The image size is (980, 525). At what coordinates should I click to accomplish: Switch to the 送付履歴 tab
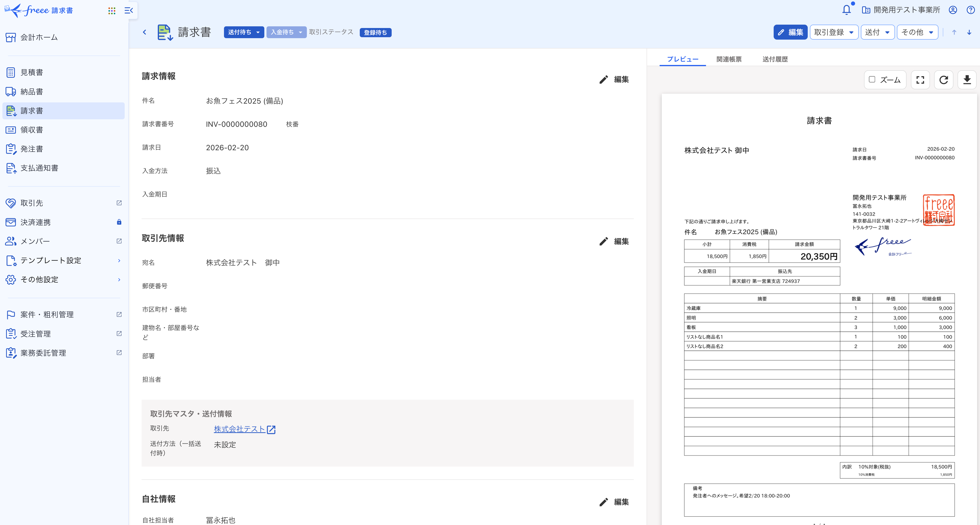click(775, 59)
